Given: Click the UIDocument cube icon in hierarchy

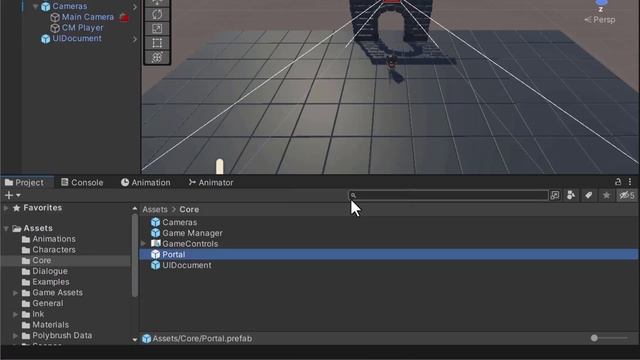Looking at the screenshot, I should (46, 39).
